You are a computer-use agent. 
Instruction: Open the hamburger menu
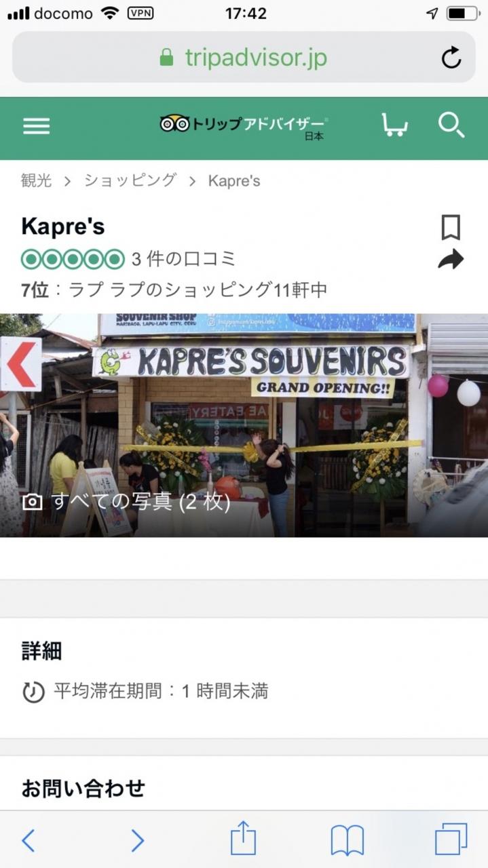36,126
